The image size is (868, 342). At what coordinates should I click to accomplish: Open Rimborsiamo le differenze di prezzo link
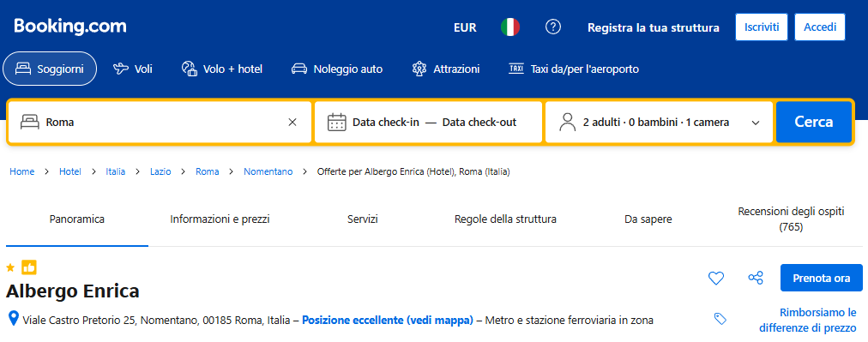point(808,320)
